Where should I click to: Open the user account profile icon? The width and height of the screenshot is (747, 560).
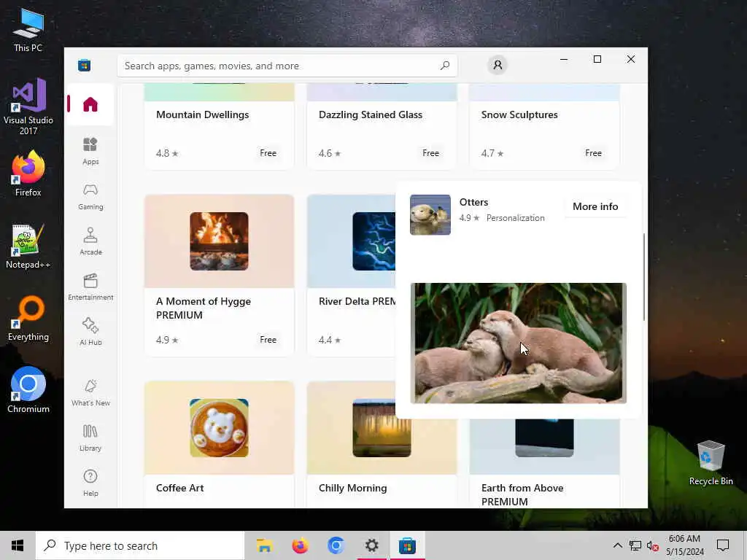coord(498,65)
